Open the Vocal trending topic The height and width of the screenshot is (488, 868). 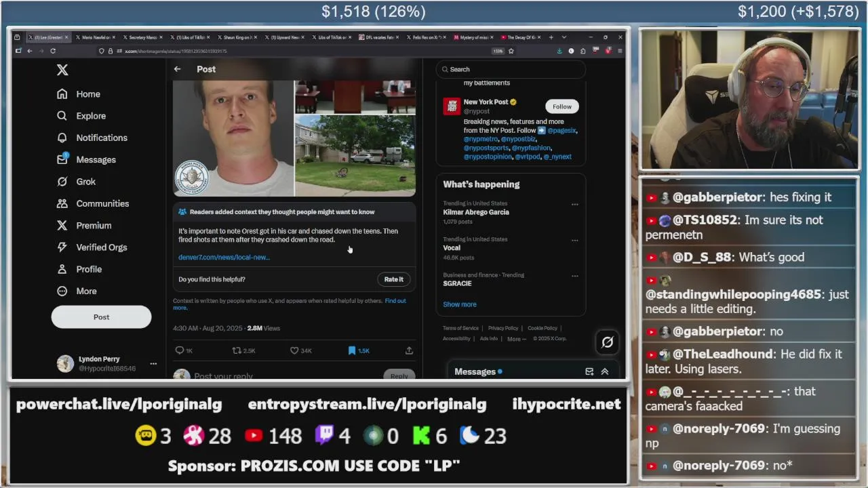click(452, 248)
